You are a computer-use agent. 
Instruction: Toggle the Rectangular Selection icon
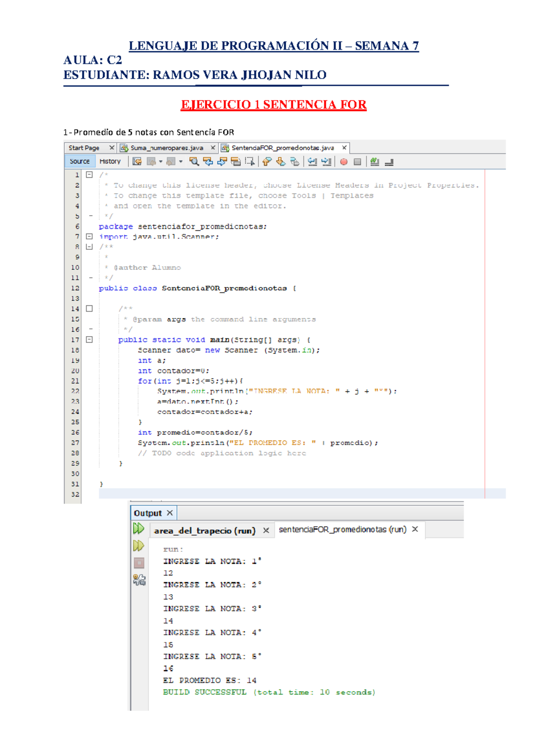250,162
